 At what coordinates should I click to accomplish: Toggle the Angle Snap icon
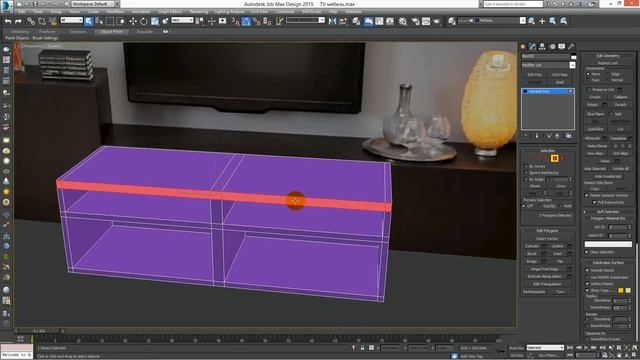coord(246,21)
